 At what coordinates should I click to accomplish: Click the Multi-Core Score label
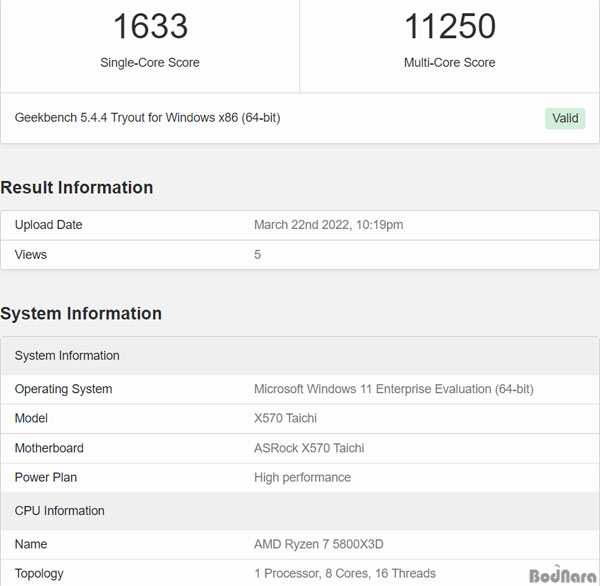[x=450, y=62]
